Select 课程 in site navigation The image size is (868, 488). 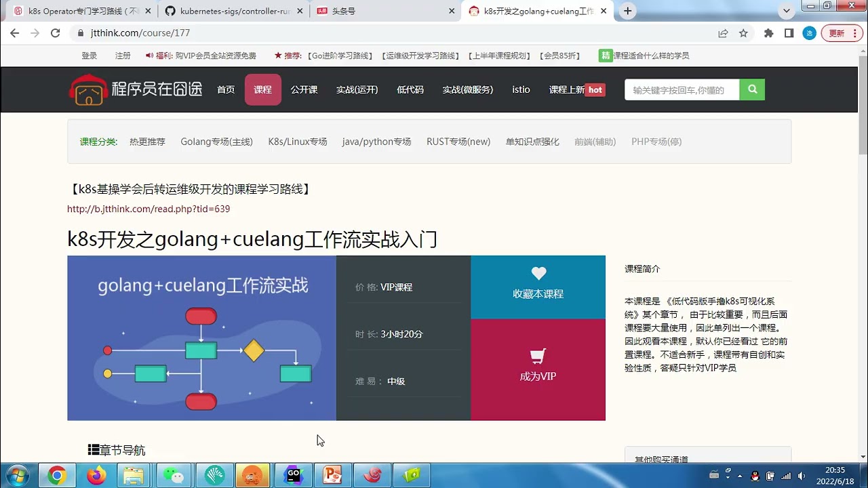pos(263,89)
